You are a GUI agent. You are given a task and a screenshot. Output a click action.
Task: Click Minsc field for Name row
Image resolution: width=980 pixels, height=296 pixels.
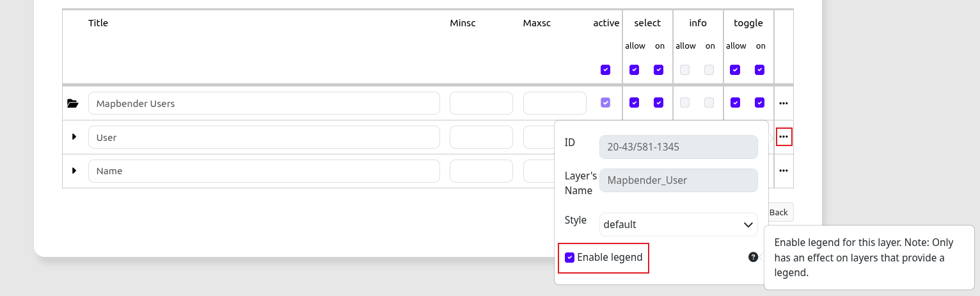(481, 171)
